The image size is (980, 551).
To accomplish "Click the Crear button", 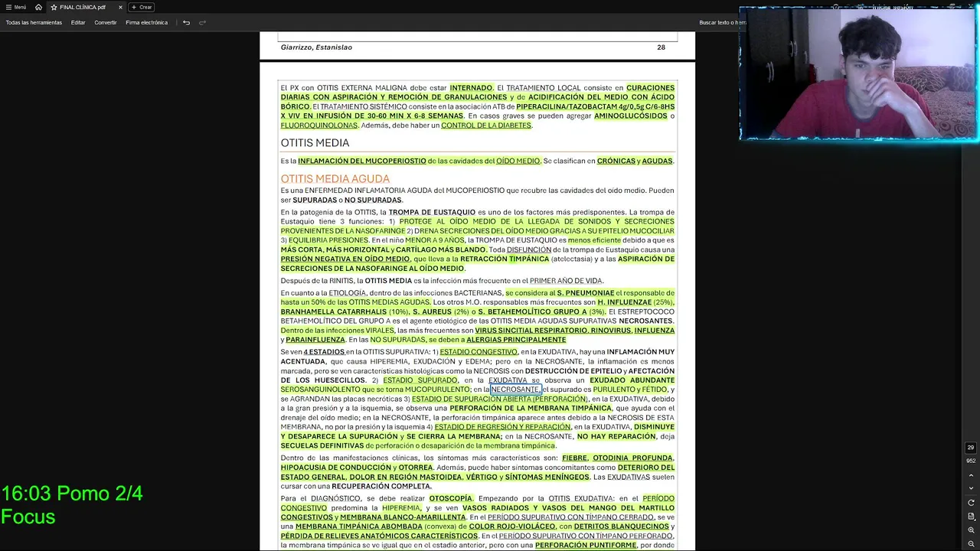I will point(142,7).
